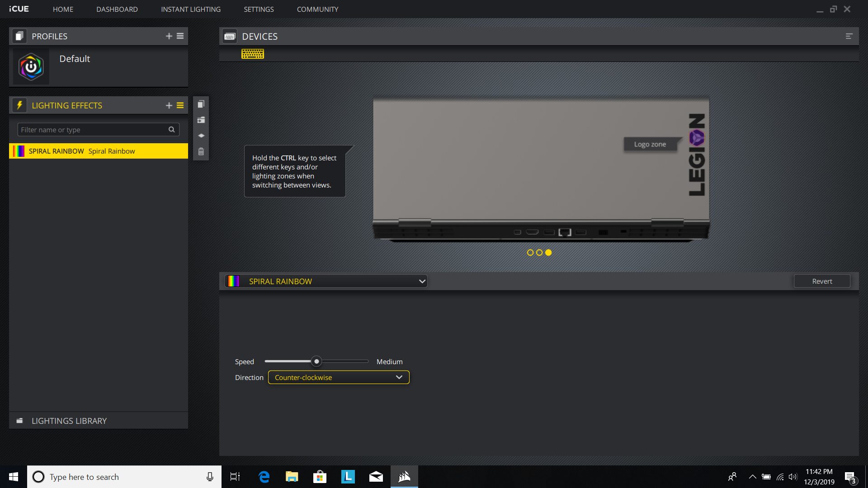
Task: Open the notification action center
Action: point(850,477)
